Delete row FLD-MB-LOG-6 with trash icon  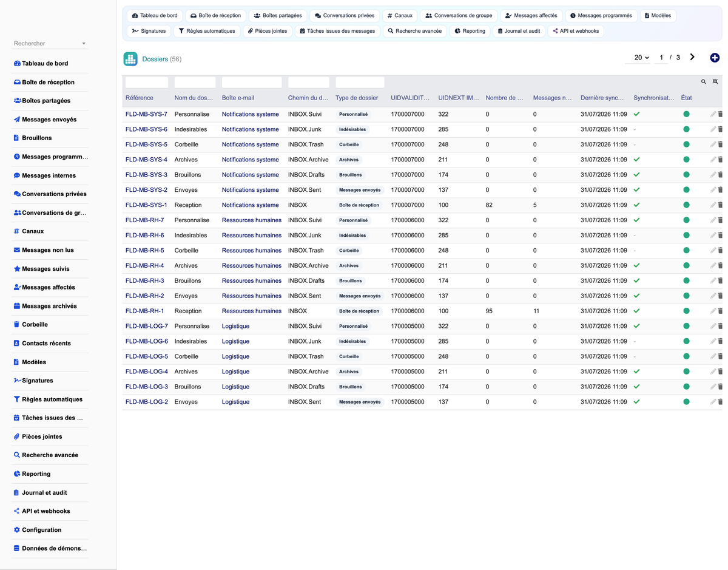pos(720,341)
